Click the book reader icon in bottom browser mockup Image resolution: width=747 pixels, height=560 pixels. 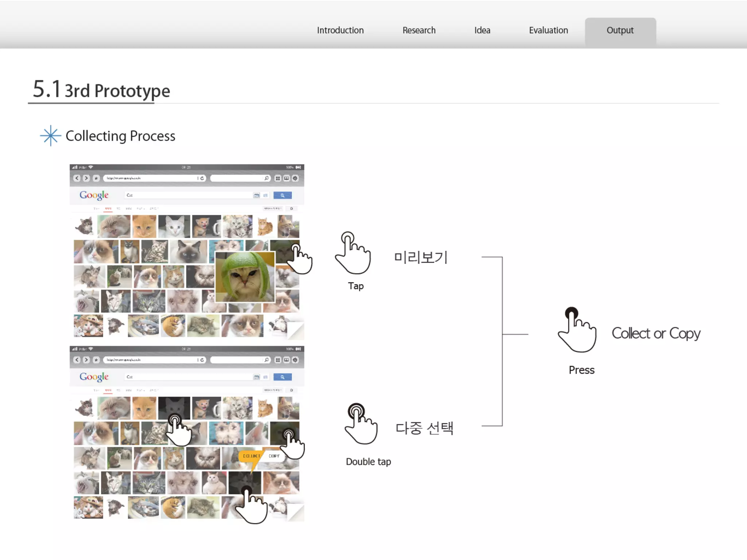click(x=287, y=360)
